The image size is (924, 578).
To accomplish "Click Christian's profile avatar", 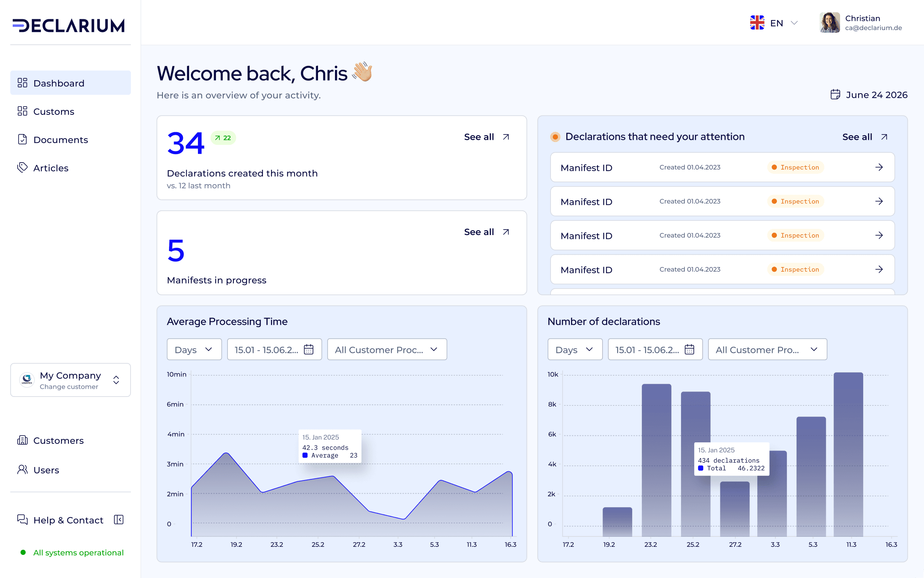I will (830, 23).
